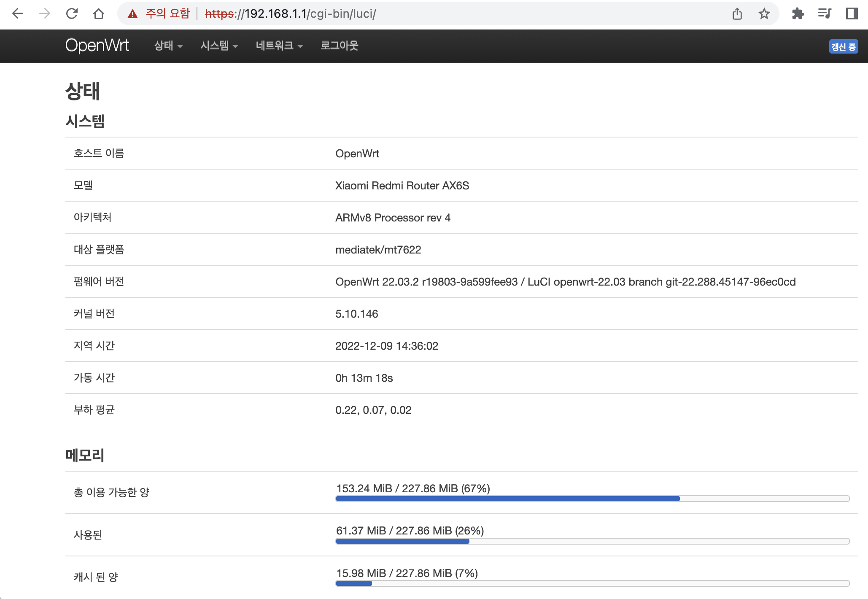
Task: Click the kernel version 5.10.146
Action: [x=356, y=314]
